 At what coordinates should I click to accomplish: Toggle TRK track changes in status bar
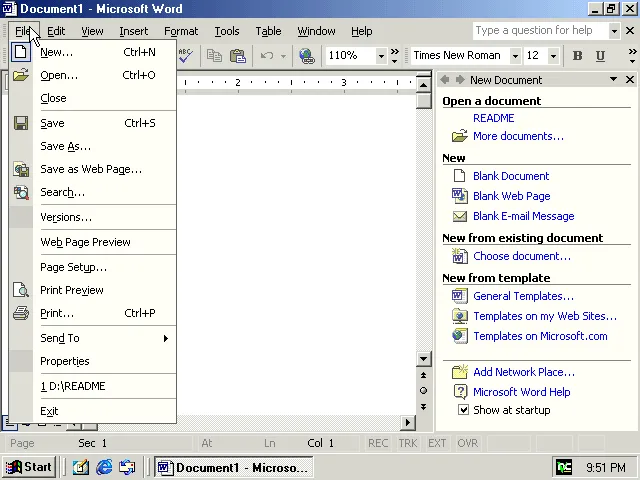click(x=408, y=443)
